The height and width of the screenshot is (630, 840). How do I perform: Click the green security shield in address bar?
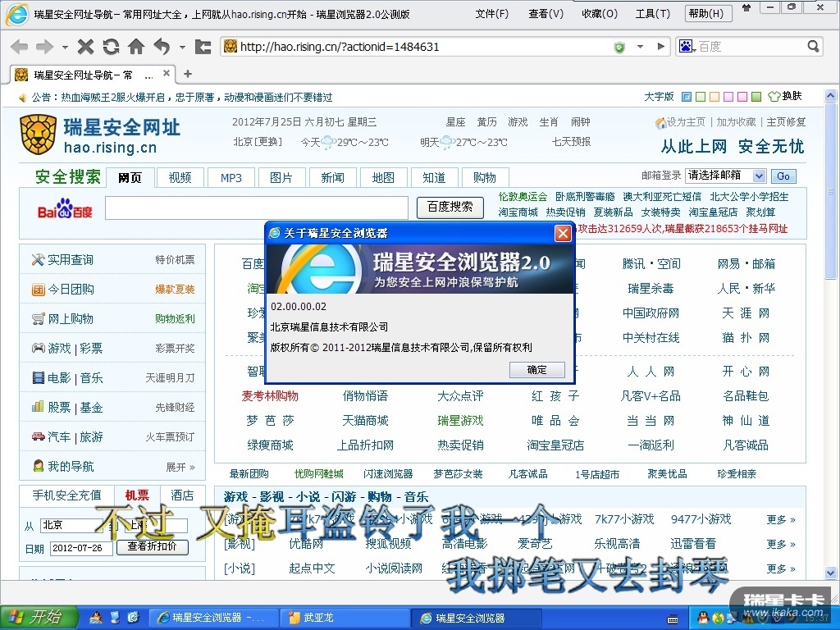click(x=620, y=47)
